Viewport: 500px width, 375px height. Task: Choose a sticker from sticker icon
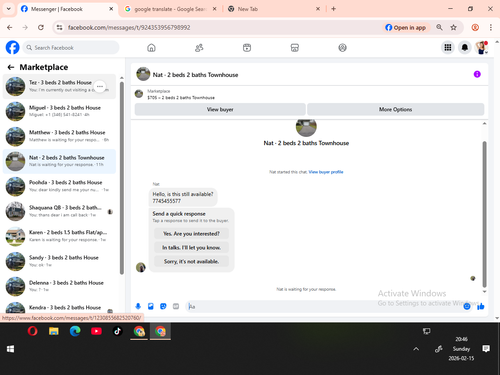tap(163, 306)
